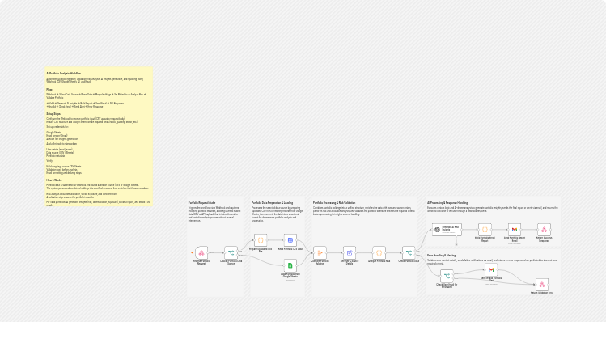Select the Portfolio Request Intake sticky note heading
The width and height of the screenshot is (606, 364).
tap(201, 203)
